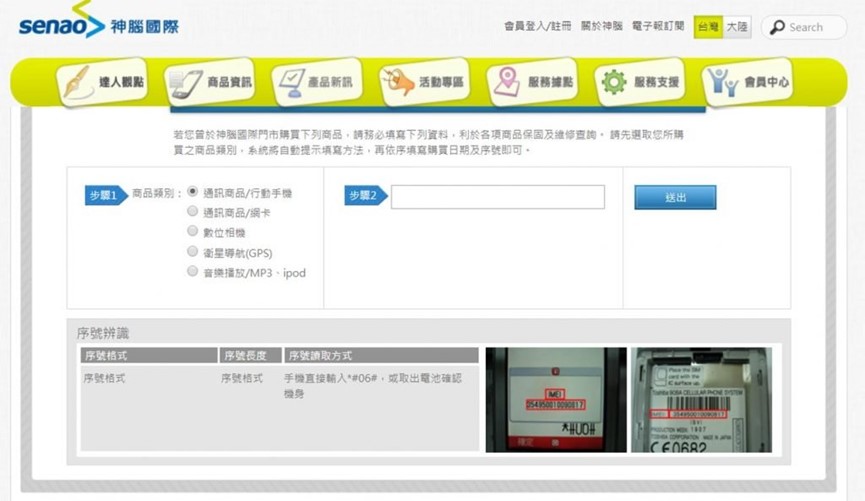Open the battery compartment IMEI label image
Image resolution: width=865 pixels, height=501 pixels.
point(701,400)
